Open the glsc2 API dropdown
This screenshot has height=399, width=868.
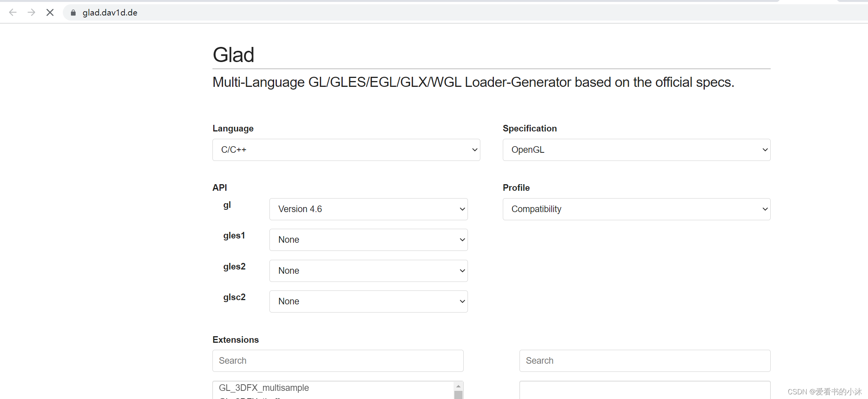tap(369, 301)
